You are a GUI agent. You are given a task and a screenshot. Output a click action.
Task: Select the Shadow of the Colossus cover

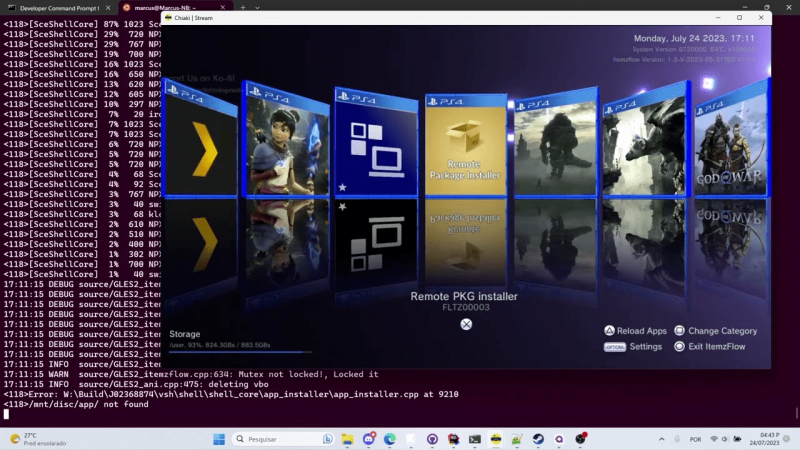555,142
